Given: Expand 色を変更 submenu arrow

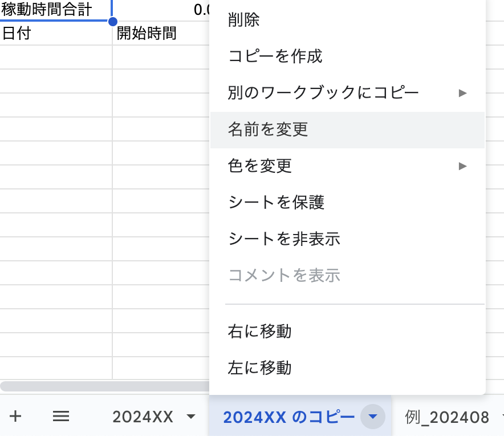Looking at the screenshot, I should 462,166.
